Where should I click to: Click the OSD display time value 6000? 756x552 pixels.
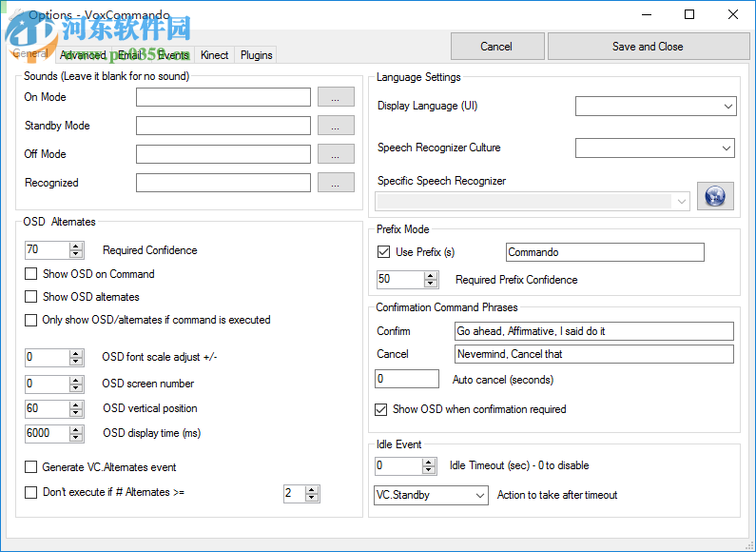click(x=48, y=434)
